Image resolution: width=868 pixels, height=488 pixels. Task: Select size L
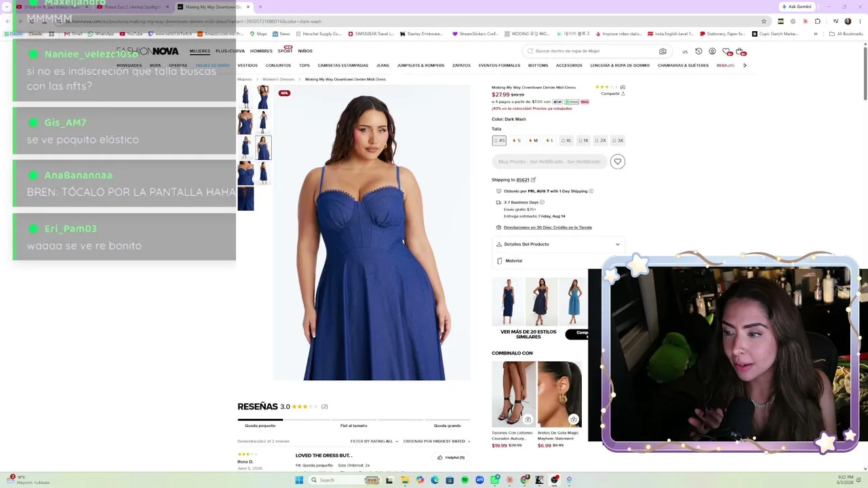pyautogui.click(x=550, y=140)
